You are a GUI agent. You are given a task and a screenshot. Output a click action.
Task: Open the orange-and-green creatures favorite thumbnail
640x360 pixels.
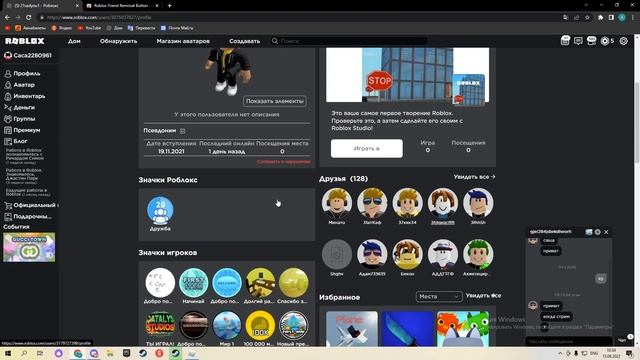click(x=463, y=329)
